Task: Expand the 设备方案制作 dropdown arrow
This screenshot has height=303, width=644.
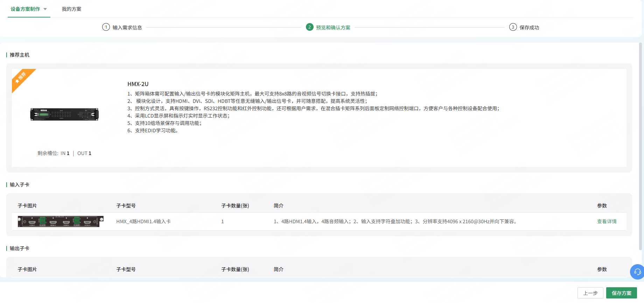Action: pyautogui.click(x=45, y=9)
